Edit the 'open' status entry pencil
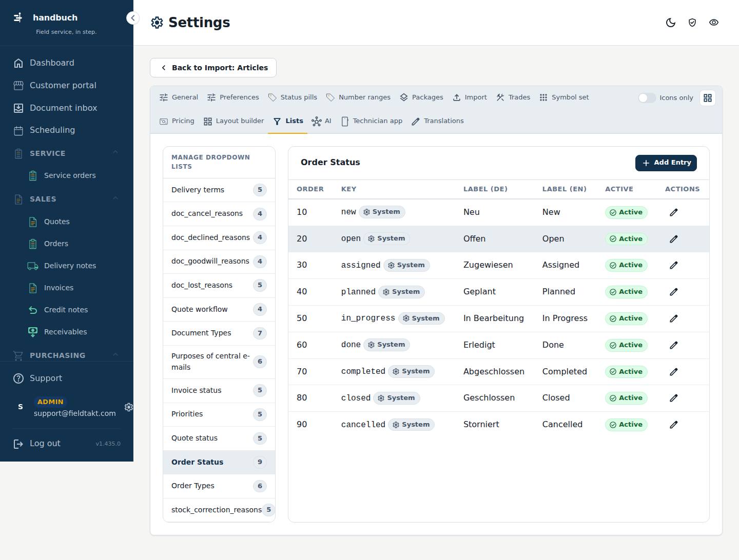This screenshot has height=560, width=739. [674, 239]
